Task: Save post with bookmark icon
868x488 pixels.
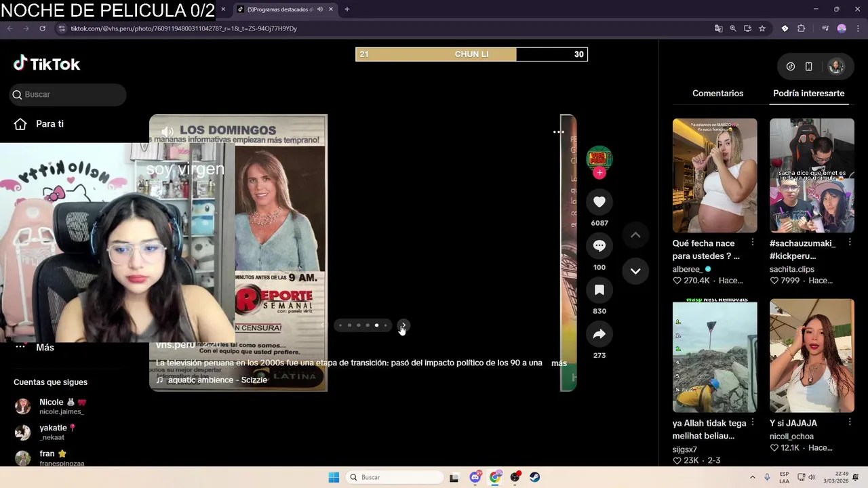Action: click(x=599, y=290)
